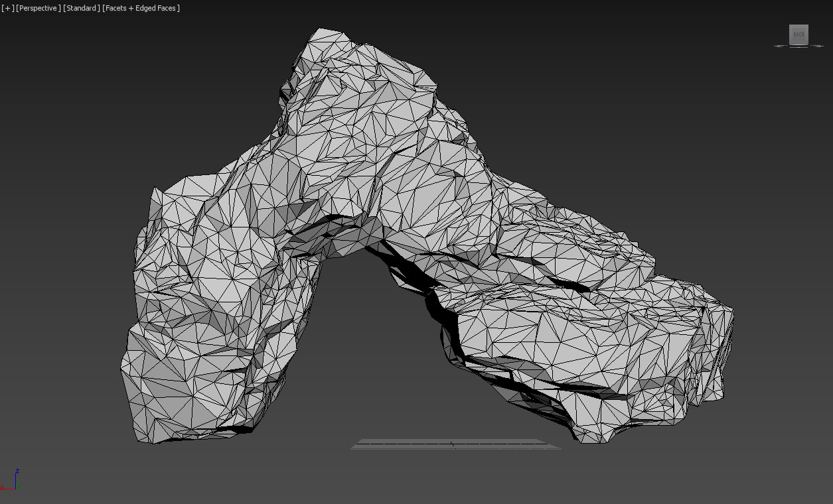This screenshot has width=833, height=504.
Task: Open the [+] general viewport menu
Action: pos(7,8)
